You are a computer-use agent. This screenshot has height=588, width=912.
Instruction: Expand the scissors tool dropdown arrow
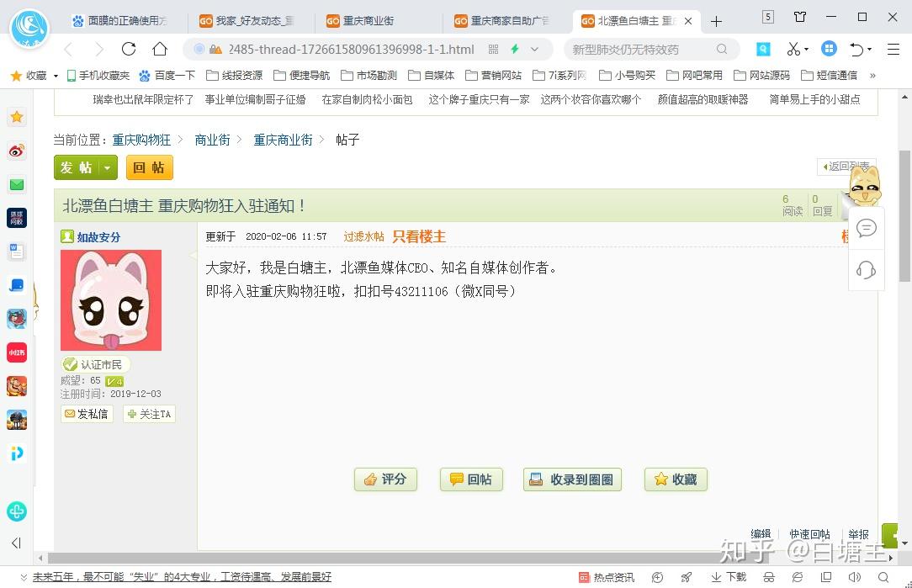[x=807, y=50]
